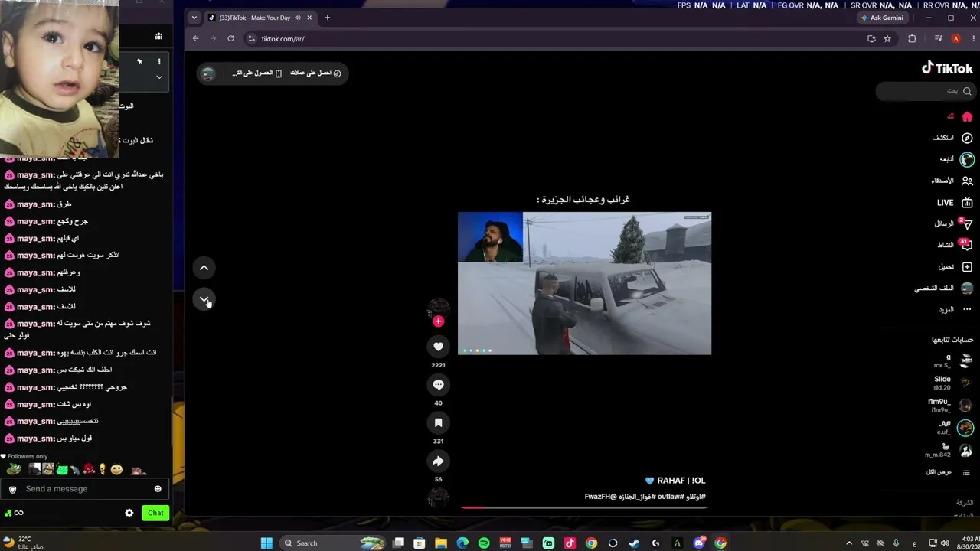The height and width of the screenshot is (551, 980).
Task: Show hidden system tray icons
Action: [848, 543]
